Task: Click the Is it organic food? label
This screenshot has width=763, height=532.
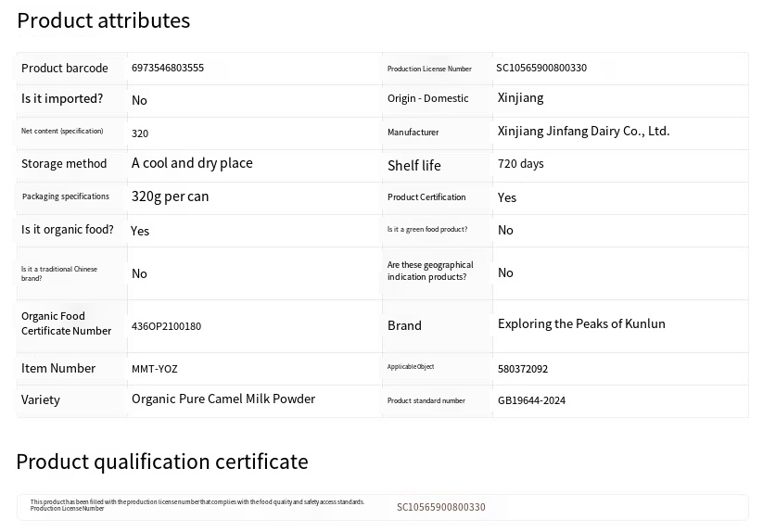Action: tap(68, 230)
